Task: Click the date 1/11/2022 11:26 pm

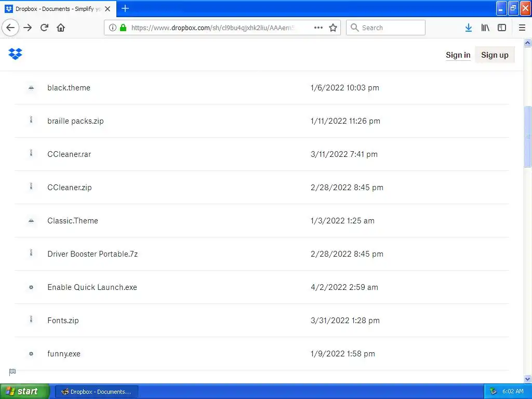Action: coord(345,121)
